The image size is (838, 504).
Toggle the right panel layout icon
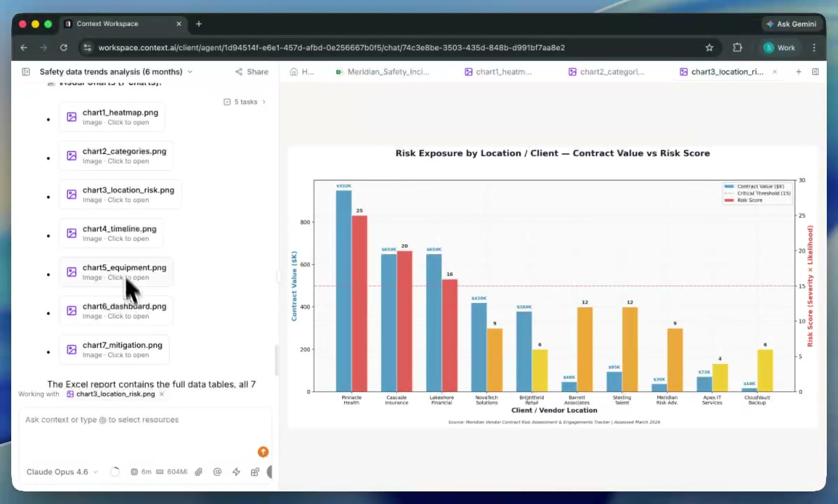pyautogui.click(x=815, y=71)
